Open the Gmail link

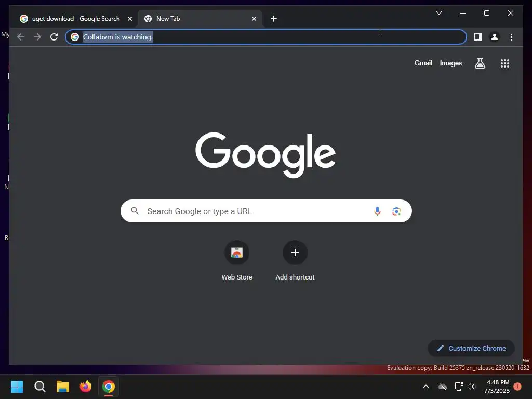pyautogui.click(x=423, y=63)
